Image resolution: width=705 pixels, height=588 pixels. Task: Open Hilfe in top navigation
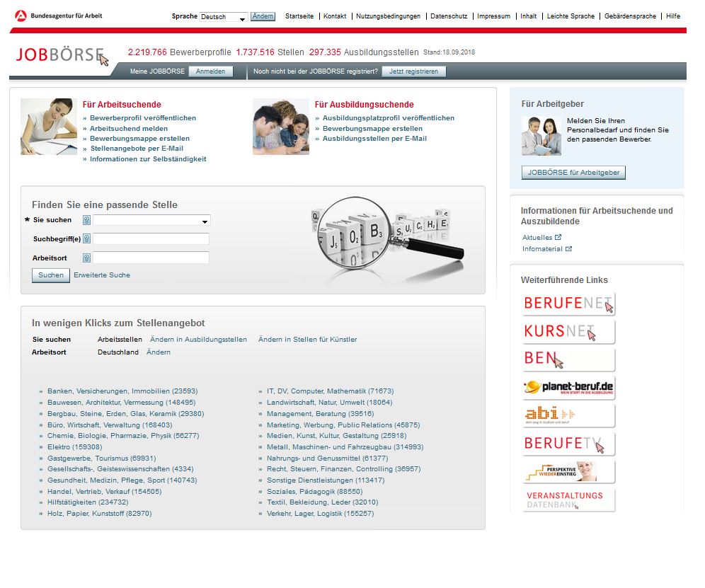point(673,16)
